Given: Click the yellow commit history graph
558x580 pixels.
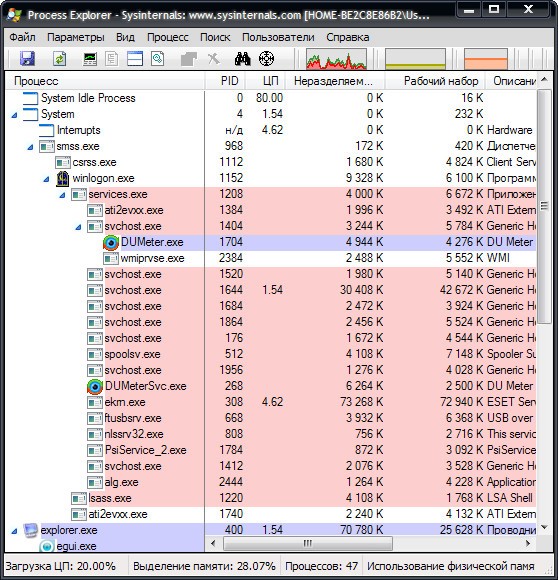Looking at the screenshot, I should [x=415, y=59].
